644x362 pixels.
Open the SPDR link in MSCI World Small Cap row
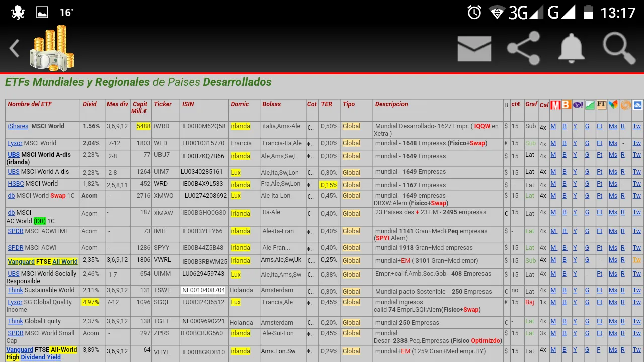click(x=16, y=333)
